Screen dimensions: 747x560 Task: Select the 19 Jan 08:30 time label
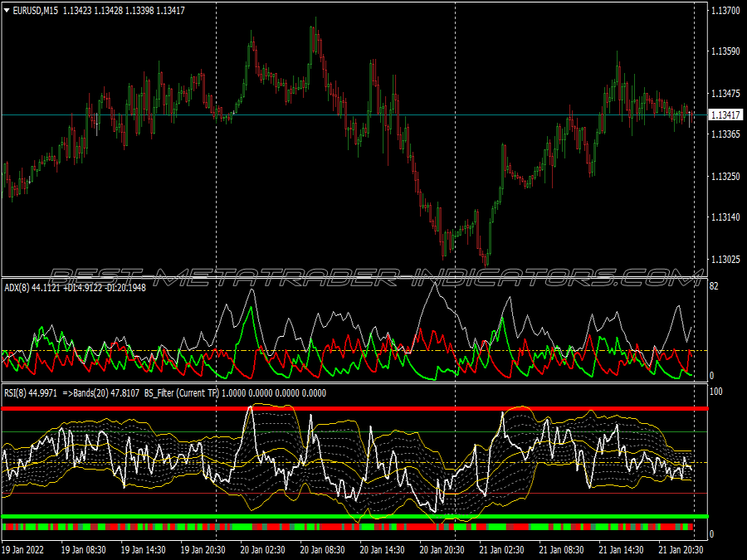[x=83, y=549]
